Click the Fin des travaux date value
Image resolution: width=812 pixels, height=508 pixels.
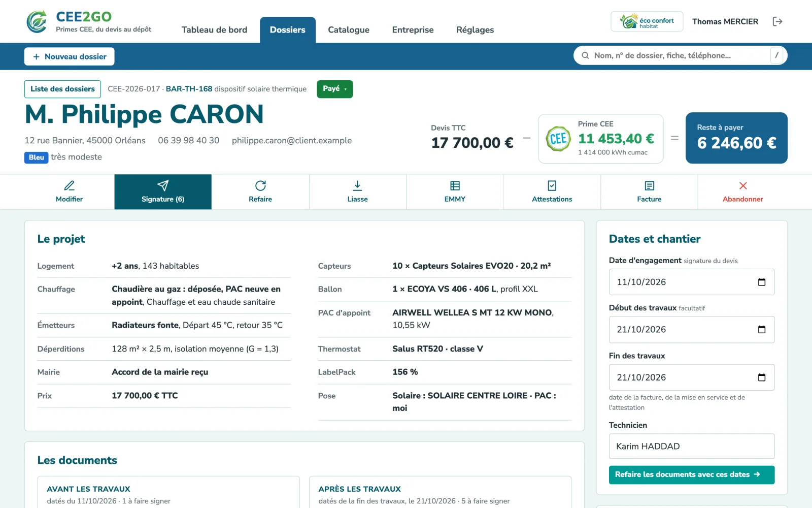click(x=641, y=377)
